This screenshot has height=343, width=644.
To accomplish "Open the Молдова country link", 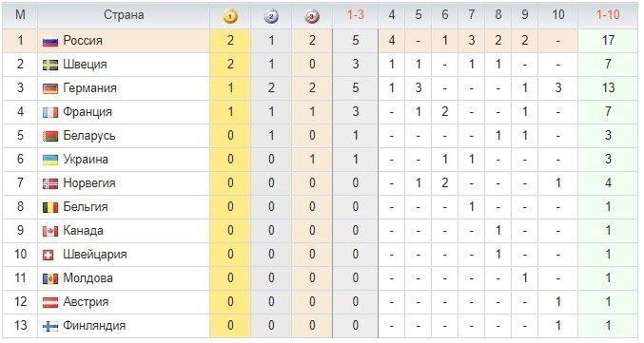I will (x=88, y=278).
